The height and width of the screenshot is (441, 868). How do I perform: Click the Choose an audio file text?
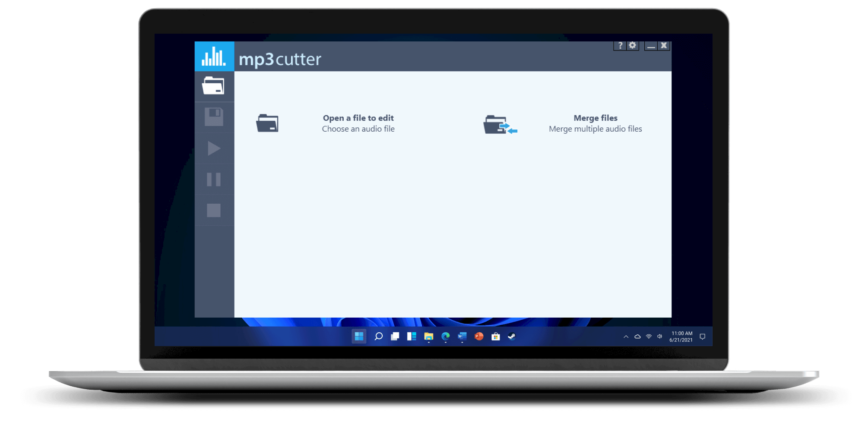pos(358,129)
